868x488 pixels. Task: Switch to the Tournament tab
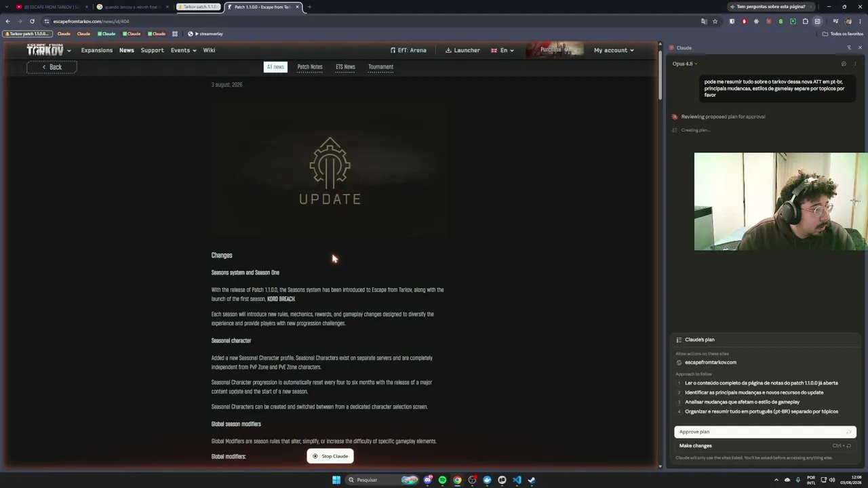[380, 67]
